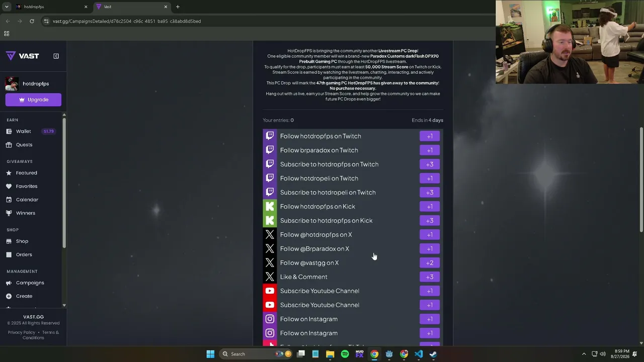Show hidden system tray icons
Image resolution: width=644 pixels, height=362 pixels.
point(584,354)
